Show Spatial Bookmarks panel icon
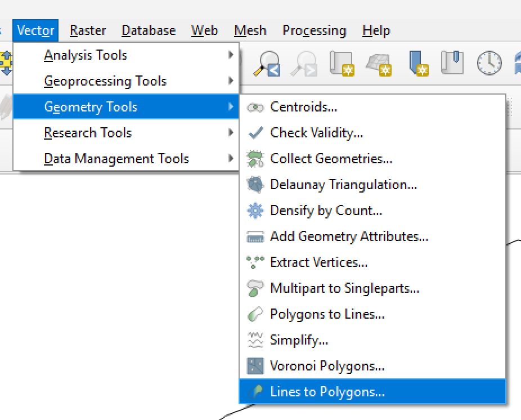Screen dimensions: 521x420 point(452,63)
